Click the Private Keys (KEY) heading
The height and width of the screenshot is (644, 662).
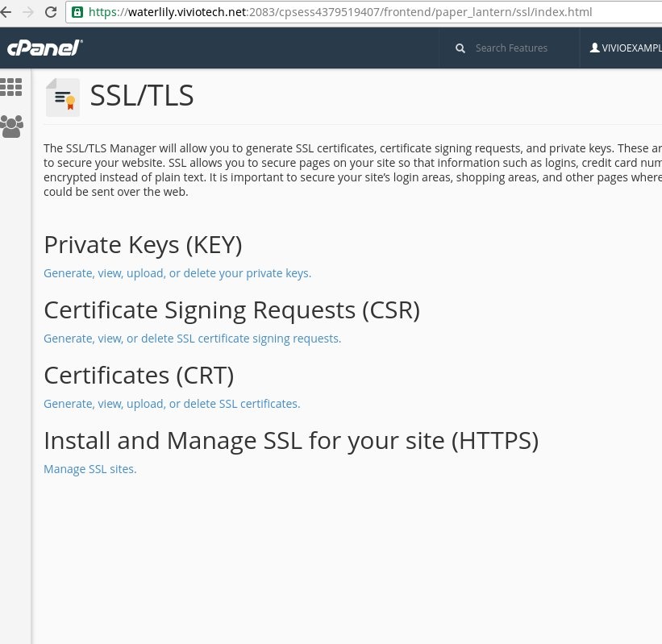(143, 245)
